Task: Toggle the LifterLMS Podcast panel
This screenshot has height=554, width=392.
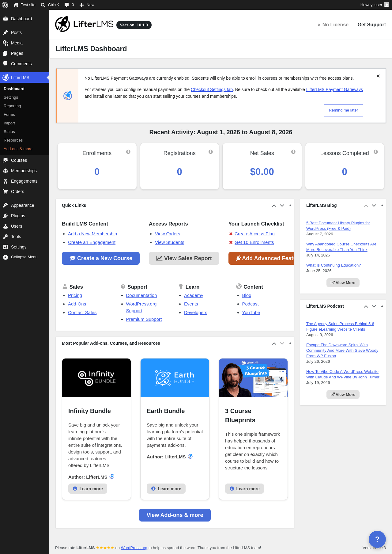Action: pos(382,306)
